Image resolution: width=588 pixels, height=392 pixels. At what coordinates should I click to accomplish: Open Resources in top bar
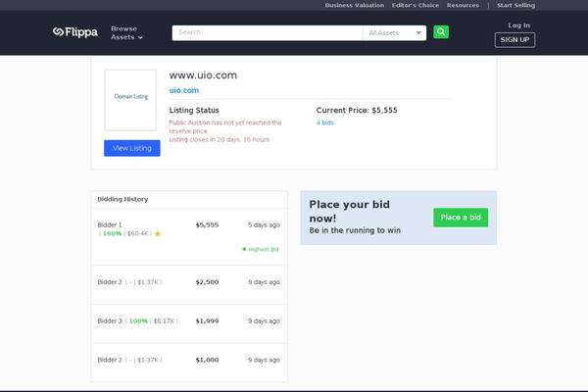463,5
